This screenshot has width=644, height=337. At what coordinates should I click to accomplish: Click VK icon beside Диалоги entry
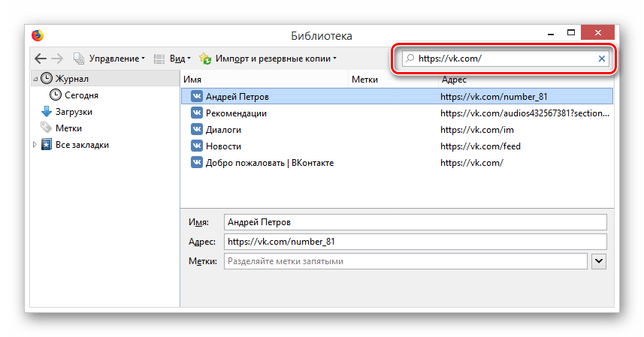point(197,130)
